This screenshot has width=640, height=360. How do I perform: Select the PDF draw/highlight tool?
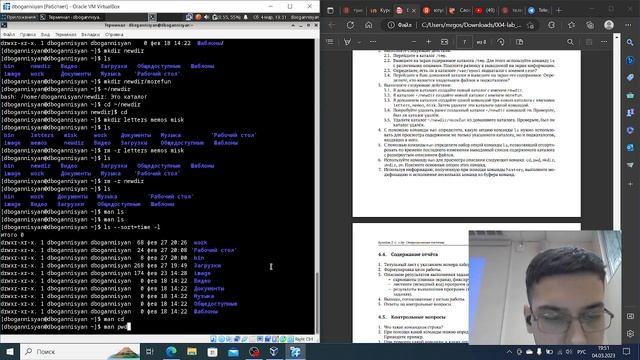347,42
